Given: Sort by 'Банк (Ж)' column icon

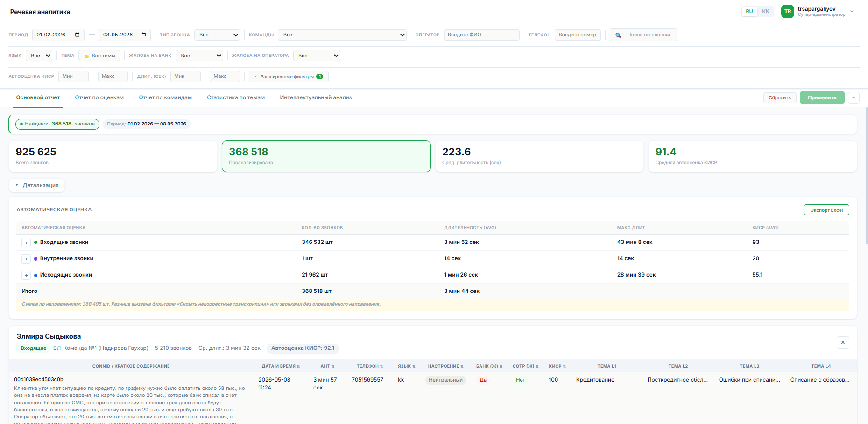Looking at the screenshot, I should coord(501,366).
